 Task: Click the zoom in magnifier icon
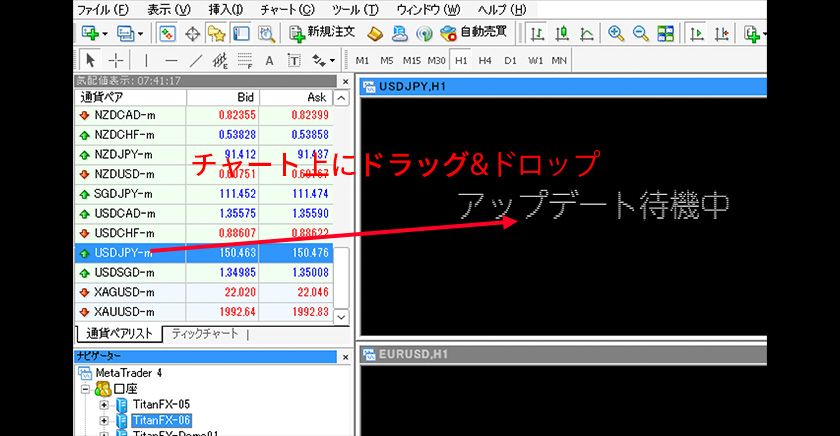[x=616, y=33]
